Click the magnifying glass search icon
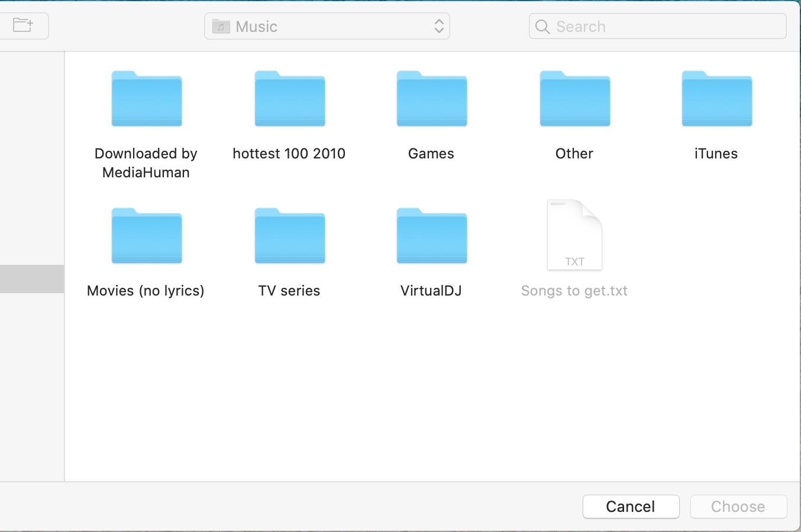Viewport: 801px width, 532px height. 542,26
